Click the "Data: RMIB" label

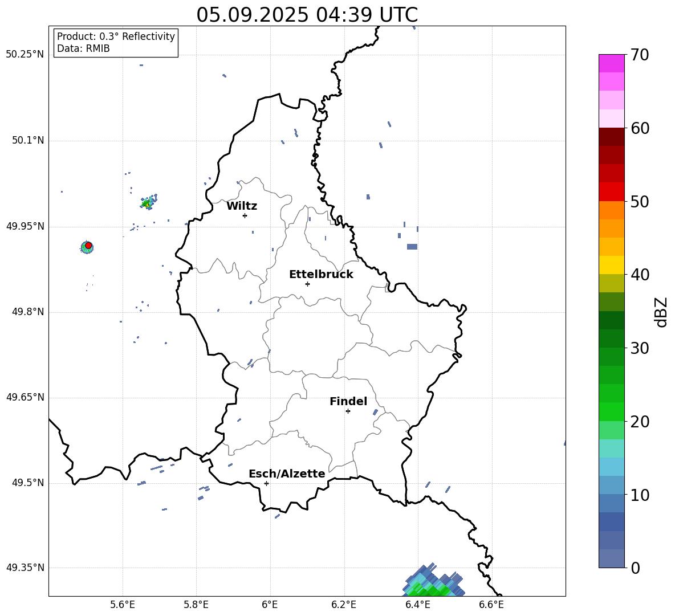83,48
